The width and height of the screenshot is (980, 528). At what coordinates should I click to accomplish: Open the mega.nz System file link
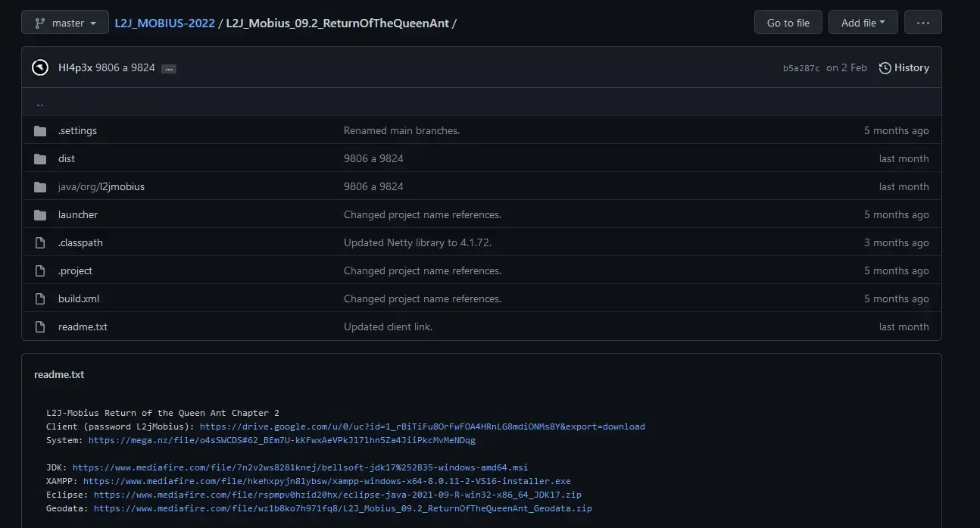pos(282,440)
